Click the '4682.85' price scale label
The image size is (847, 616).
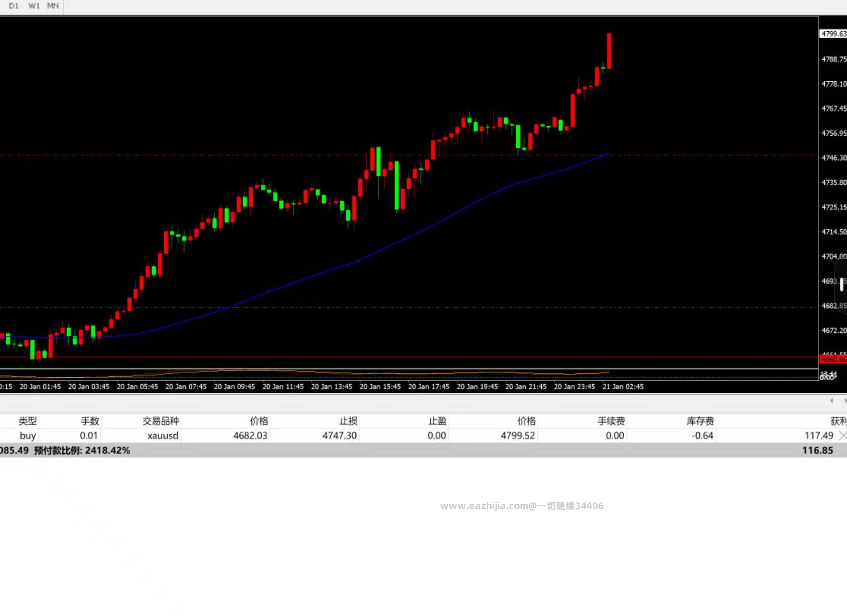tap(834, 306)
